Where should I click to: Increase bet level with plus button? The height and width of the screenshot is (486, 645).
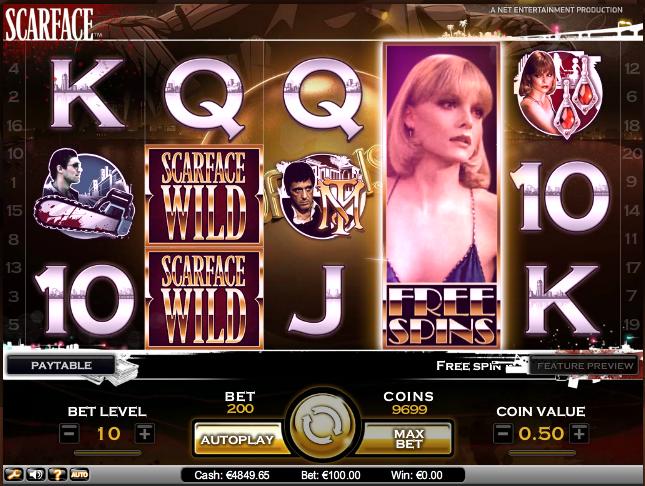pyautogui.click(x=145, y=433)
